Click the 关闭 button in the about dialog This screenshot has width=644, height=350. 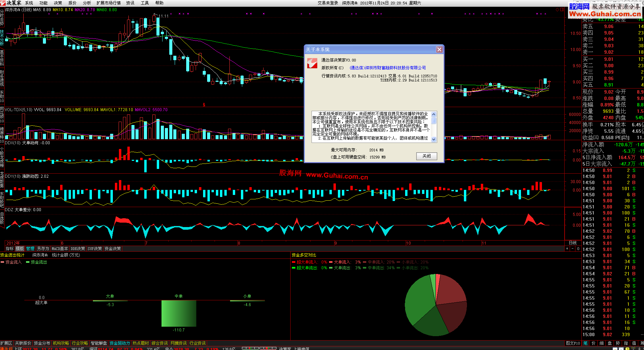point(427,156)
